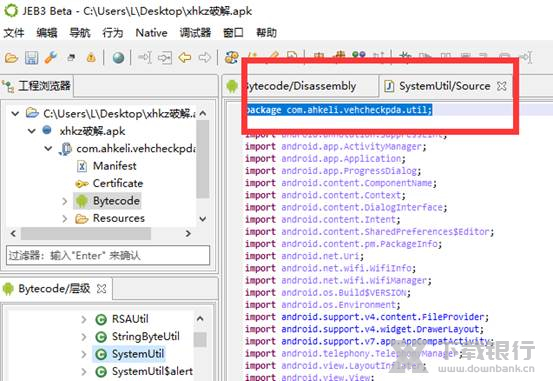
Task: Click the line 'import android.app.ActivityManager;'
Action: (336, 146)
